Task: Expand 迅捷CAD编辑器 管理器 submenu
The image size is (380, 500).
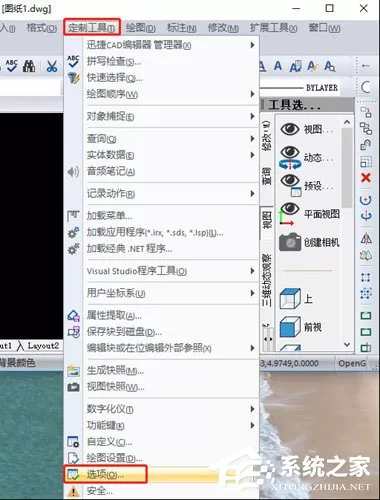Action: 161,45
